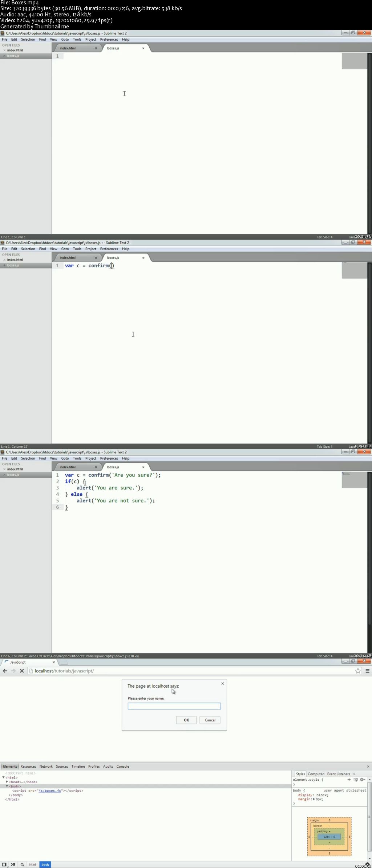
Task: Go back using Chrome's back arrow
Action: coord(5,671)
